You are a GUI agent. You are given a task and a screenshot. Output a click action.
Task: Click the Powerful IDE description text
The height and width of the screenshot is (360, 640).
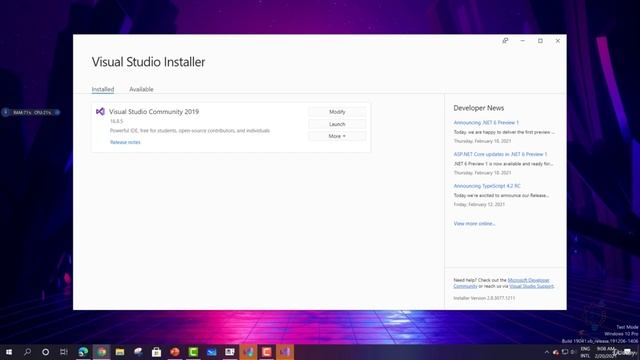coord(190,131)
